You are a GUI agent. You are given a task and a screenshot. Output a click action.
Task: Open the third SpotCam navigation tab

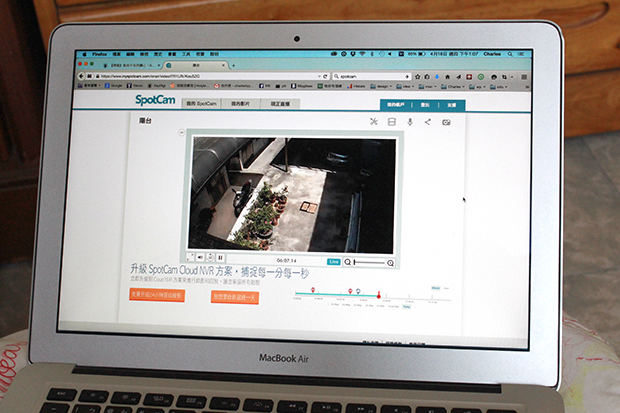point(280,104)
